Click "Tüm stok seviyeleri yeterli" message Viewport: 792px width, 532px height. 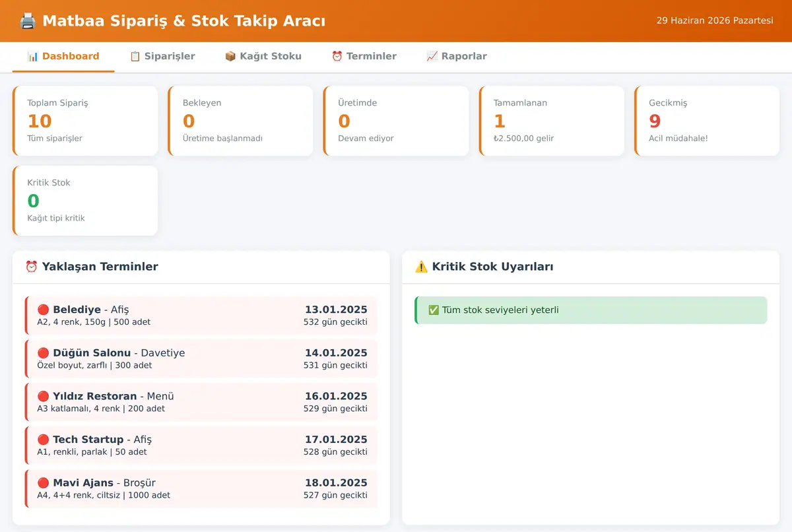pyautogui.click(x=500, y=310)
